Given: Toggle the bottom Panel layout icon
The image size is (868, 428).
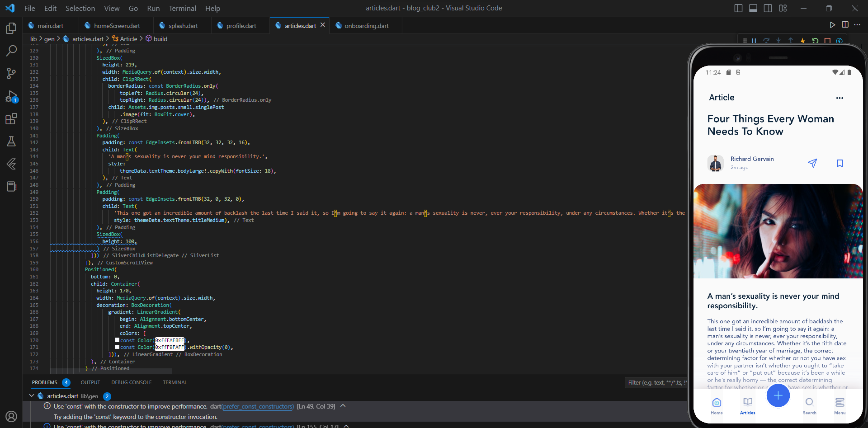Looking at the screenshot, I should (x=753, y=8).
